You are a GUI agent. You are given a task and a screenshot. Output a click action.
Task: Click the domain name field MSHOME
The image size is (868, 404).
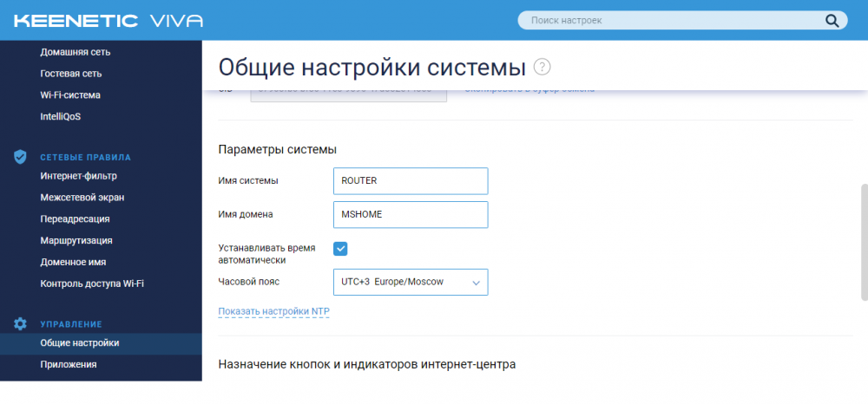point(410,214)
